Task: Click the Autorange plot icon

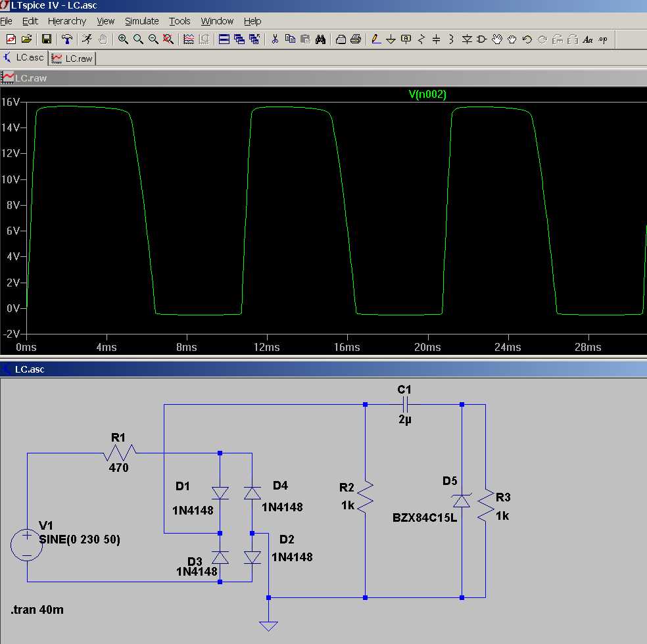Action: point(189,39)
